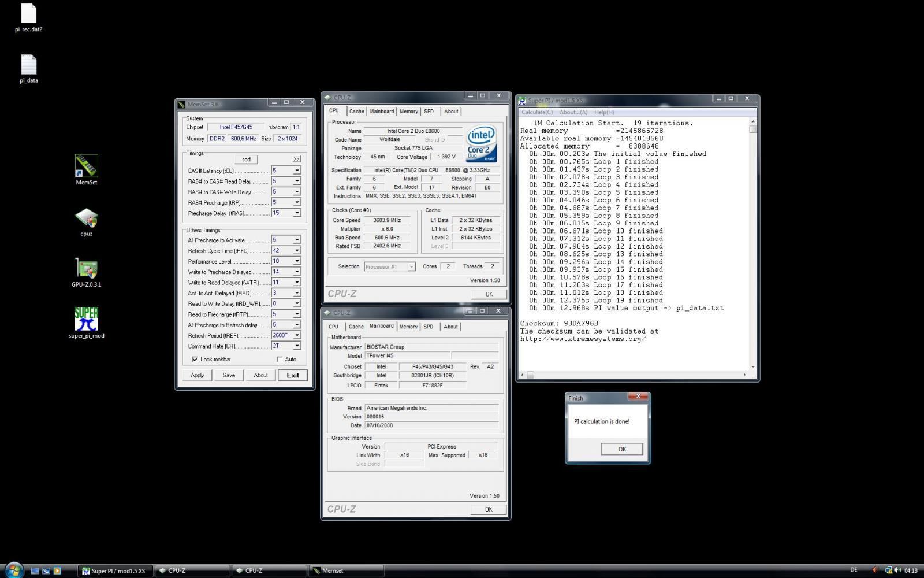Open the About...(A) menu in Super PI
924x578 pixels.
pyautogui.click(x=573, y=112)
